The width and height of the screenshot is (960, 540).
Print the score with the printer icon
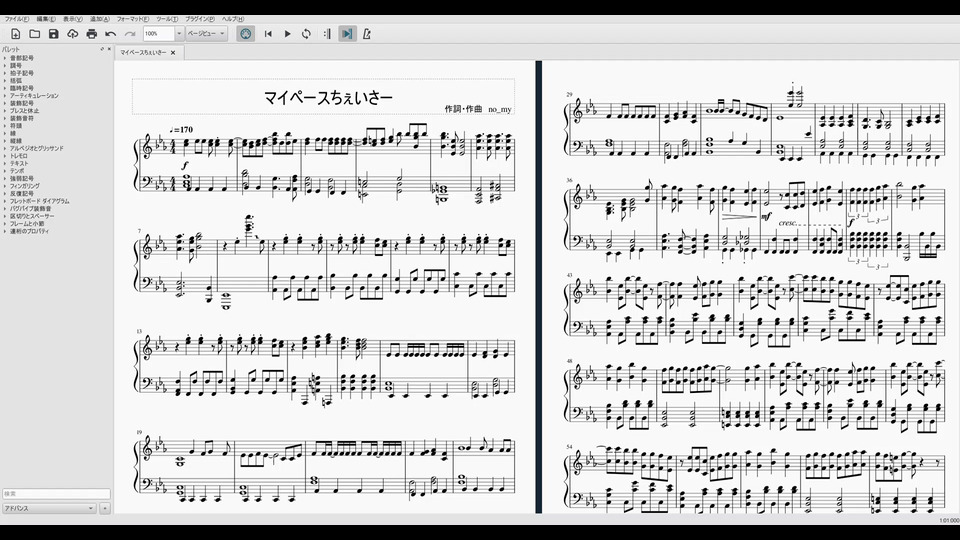coord(92,34)
